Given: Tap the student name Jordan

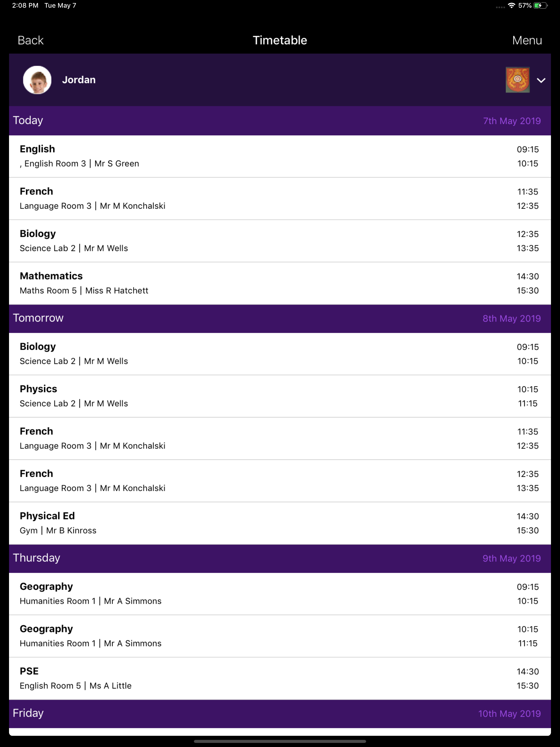Looking at the screenshot, I should pyautogui.click(x=79, y=80).
